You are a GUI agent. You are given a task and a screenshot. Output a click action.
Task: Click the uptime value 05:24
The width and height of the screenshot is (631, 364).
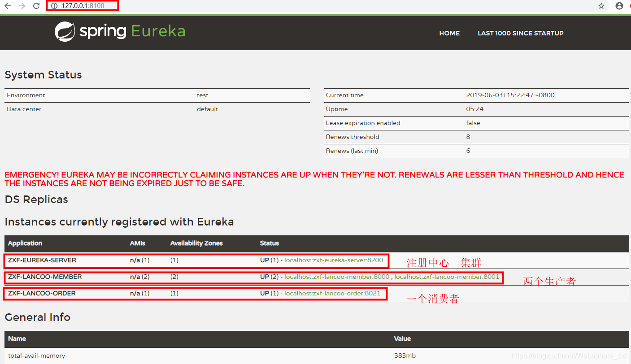(x=474, y=109)
